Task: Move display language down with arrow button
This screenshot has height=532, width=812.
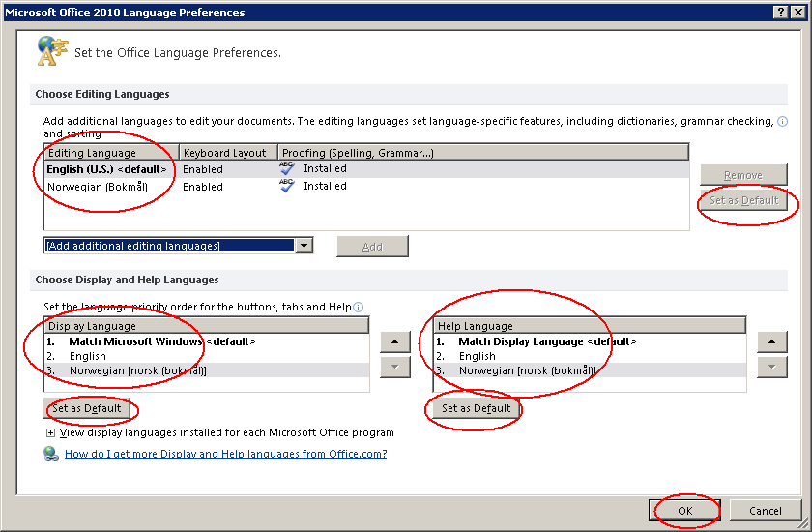Action: (x=395, y=367)
